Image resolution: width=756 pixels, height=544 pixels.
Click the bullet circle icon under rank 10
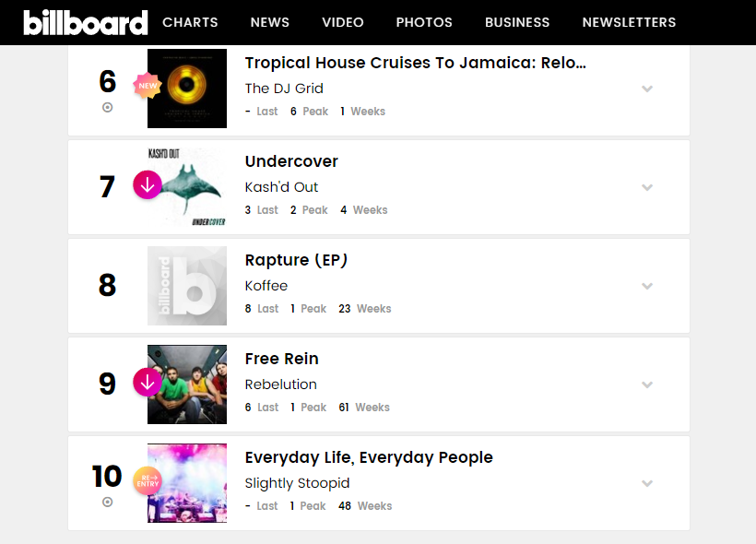108,502
